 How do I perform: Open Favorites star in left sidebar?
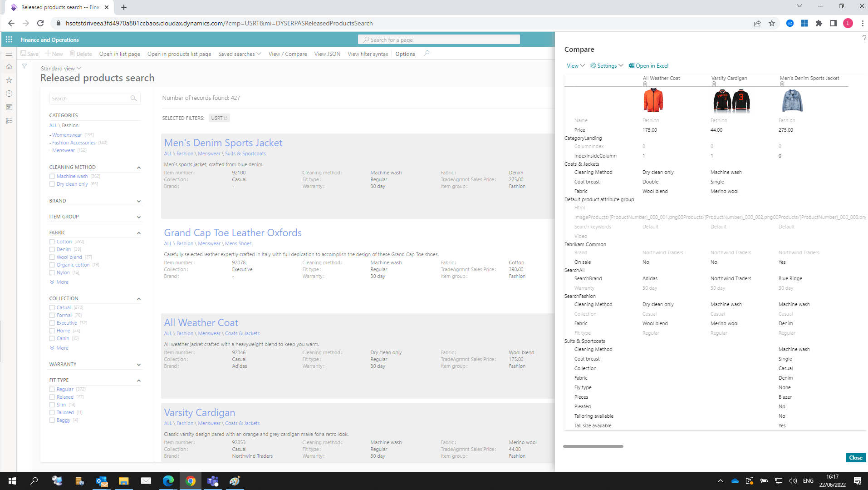pos(9,80)
